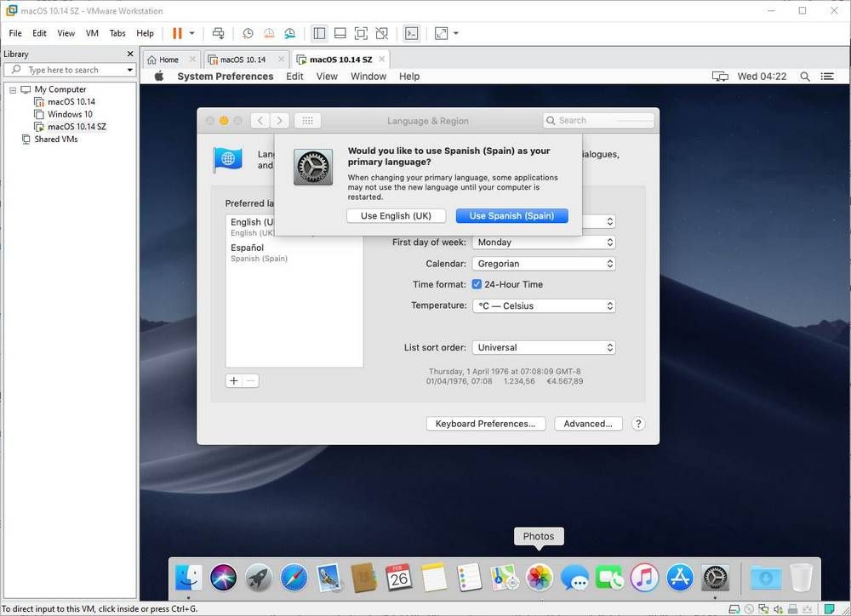The height and width of the screenshot is (616, 851).
Task: Click the back navigation arrow
Action: pyautogui.click(x=260, y=121)
